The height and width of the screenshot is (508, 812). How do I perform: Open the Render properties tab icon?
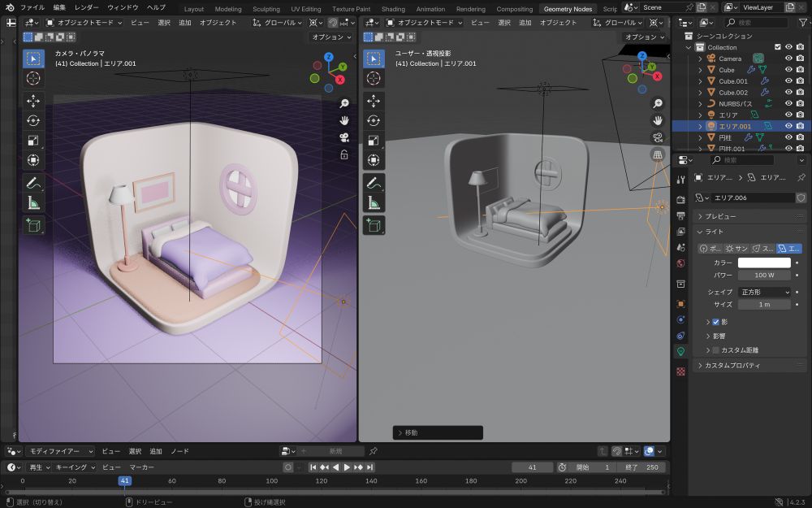[681, 200]
